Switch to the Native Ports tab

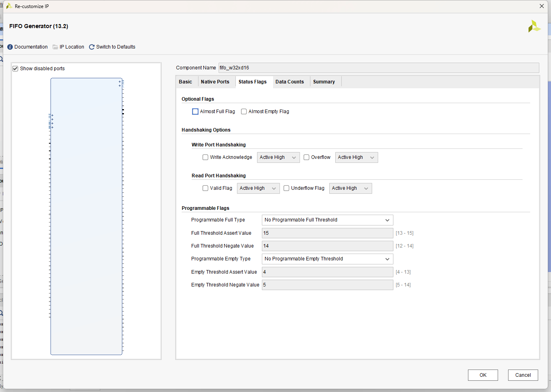(x=215, y=82)
